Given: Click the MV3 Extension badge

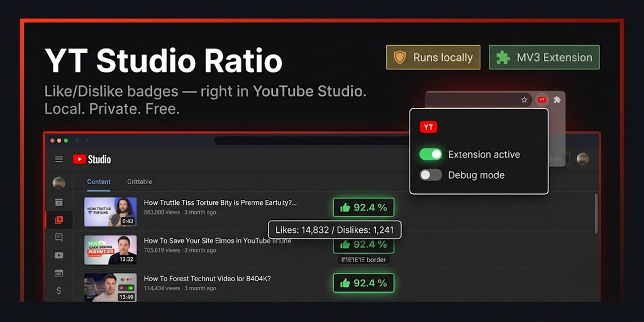Looking at the screenshot, I should pyautogui.click(x=544, y=57).
